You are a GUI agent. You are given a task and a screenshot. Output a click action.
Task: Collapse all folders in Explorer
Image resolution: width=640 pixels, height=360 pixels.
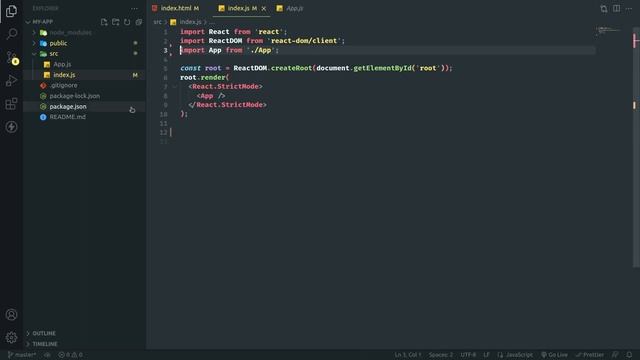tap(139, 22)
